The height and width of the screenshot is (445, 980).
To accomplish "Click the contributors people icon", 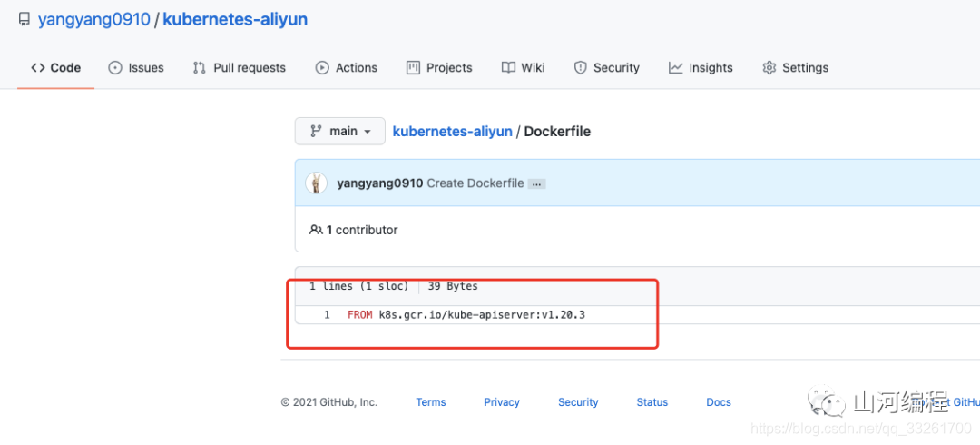I will click(x=316, y=230).
